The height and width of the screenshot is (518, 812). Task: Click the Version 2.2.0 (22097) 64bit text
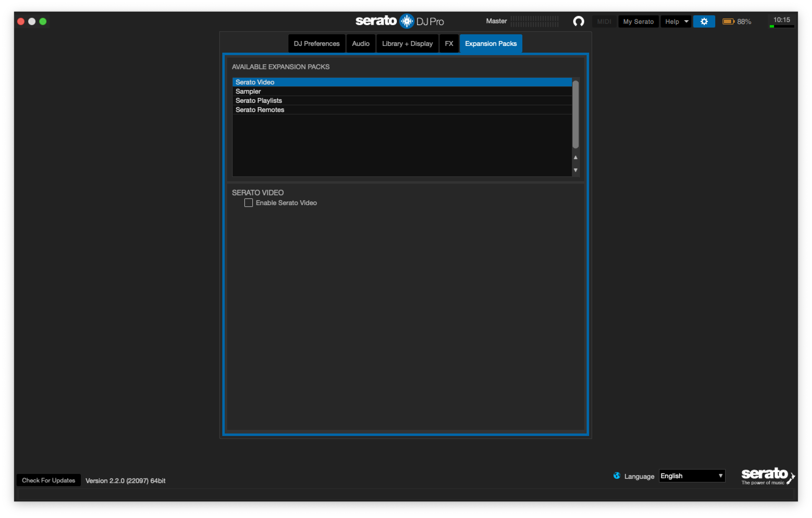126,480
